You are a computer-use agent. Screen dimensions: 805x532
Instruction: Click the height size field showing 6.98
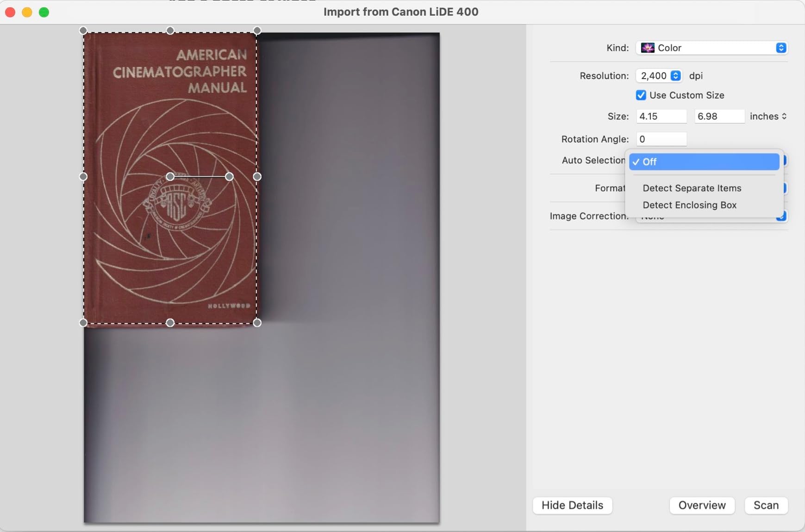tap(719, 116)
